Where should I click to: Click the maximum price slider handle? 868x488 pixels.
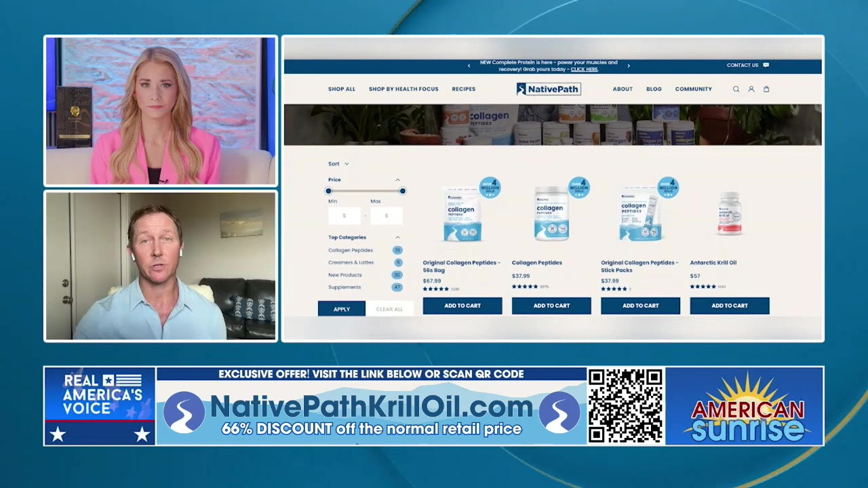[x=402, y=191]
